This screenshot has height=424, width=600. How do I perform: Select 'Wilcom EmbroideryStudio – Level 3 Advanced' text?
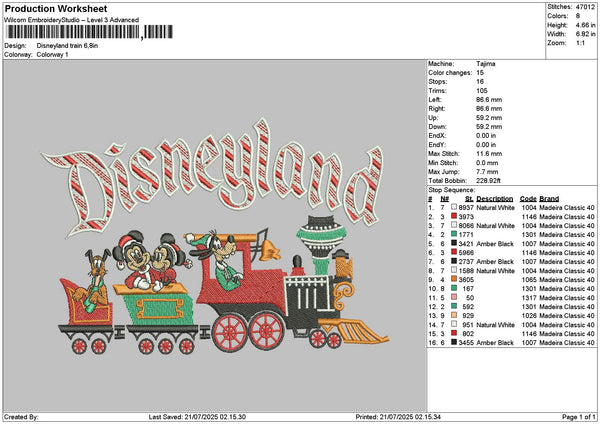tap(72, 20)
